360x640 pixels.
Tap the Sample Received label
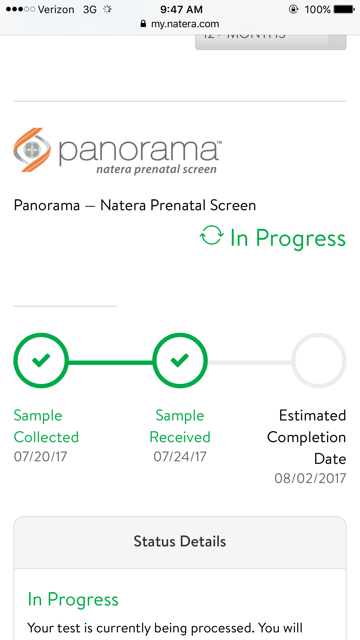(x=180, y=426)
